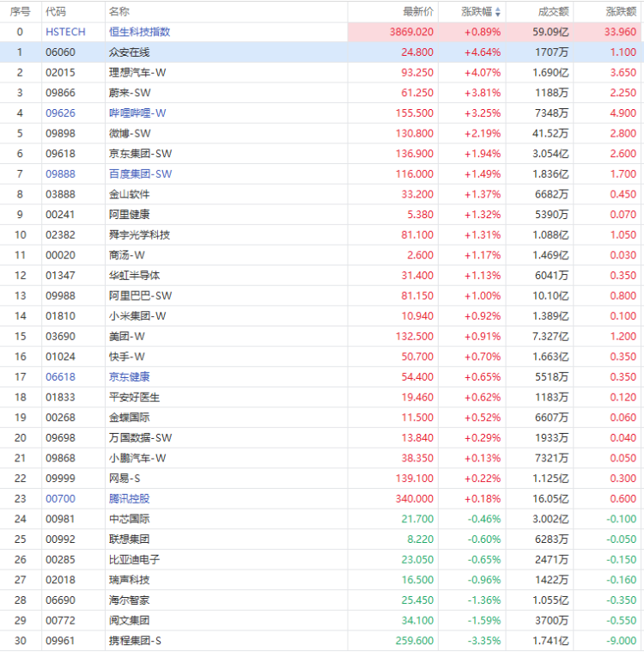The height and width of the screenshot is (652, 644).
Task: Select the 微博-SW row
Action: coord(322,133)
